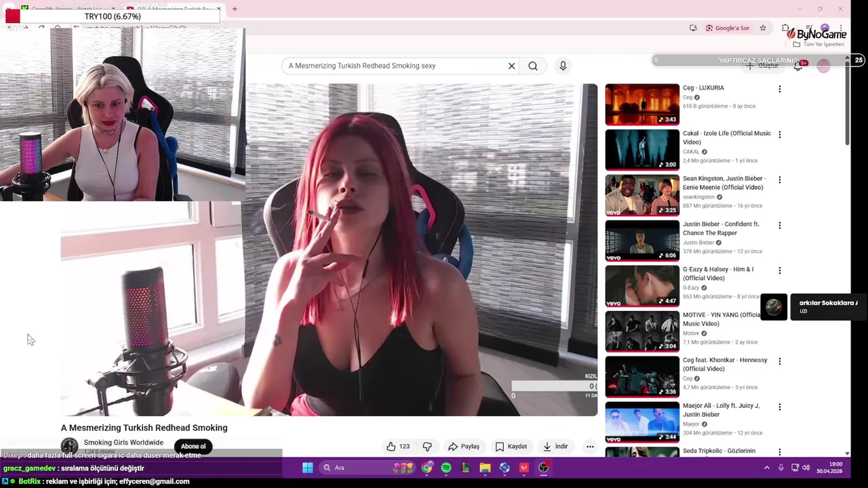Click Cakal - Izole Life title link
The width and height of the screenshot is (868, 488).
727,138
